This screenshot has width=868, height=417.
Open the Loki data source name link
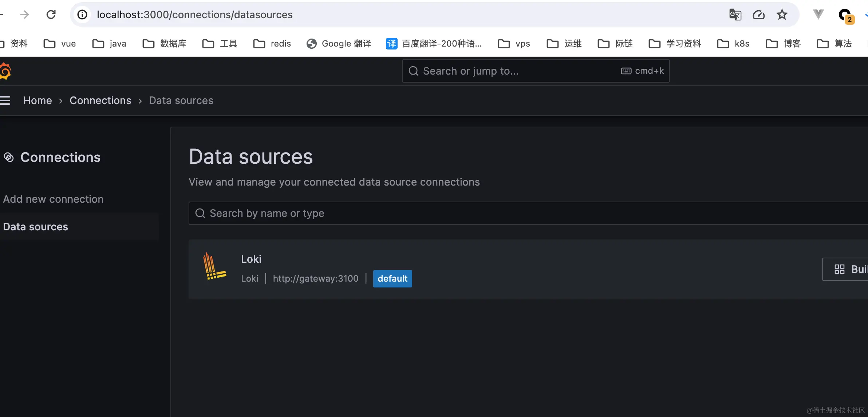pos(251,259)
